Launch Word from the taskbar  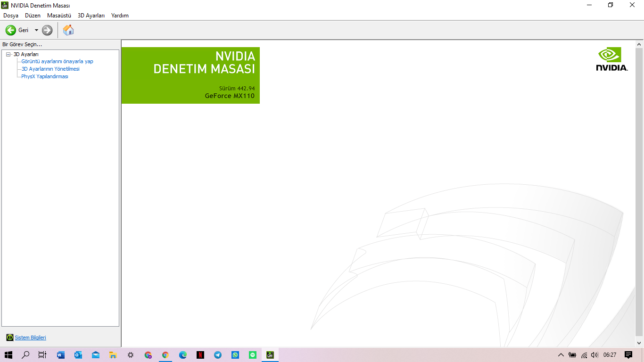point(61,355)
